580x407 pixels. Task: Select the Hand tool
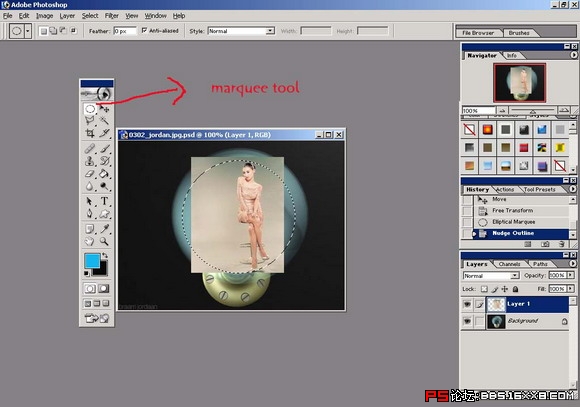coord(90,242)
